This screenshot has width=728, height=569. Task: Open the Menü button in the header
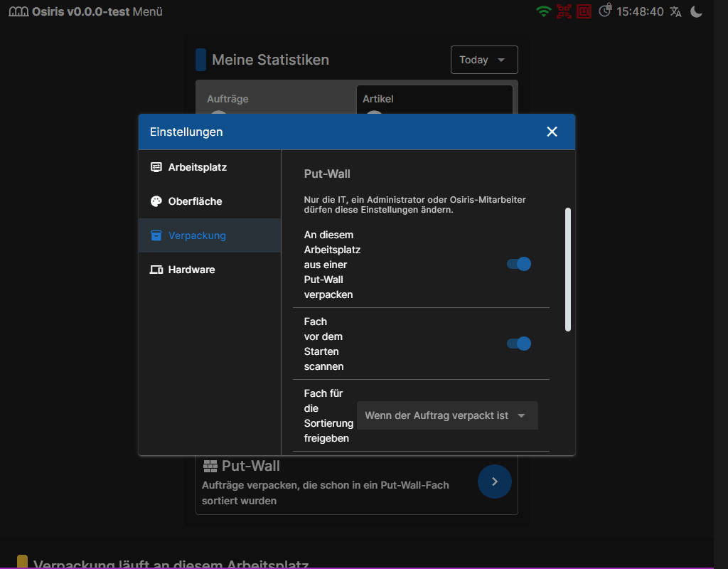[148, 11]
